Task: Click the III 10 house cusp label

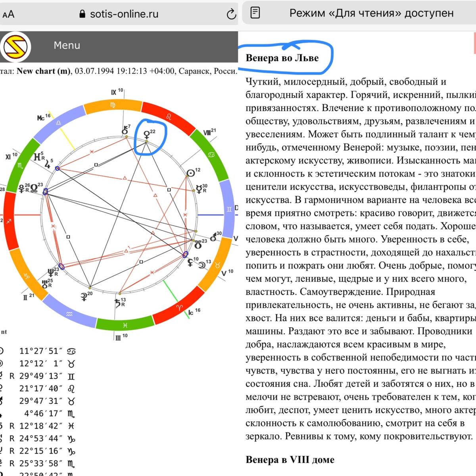Action: 121,338
